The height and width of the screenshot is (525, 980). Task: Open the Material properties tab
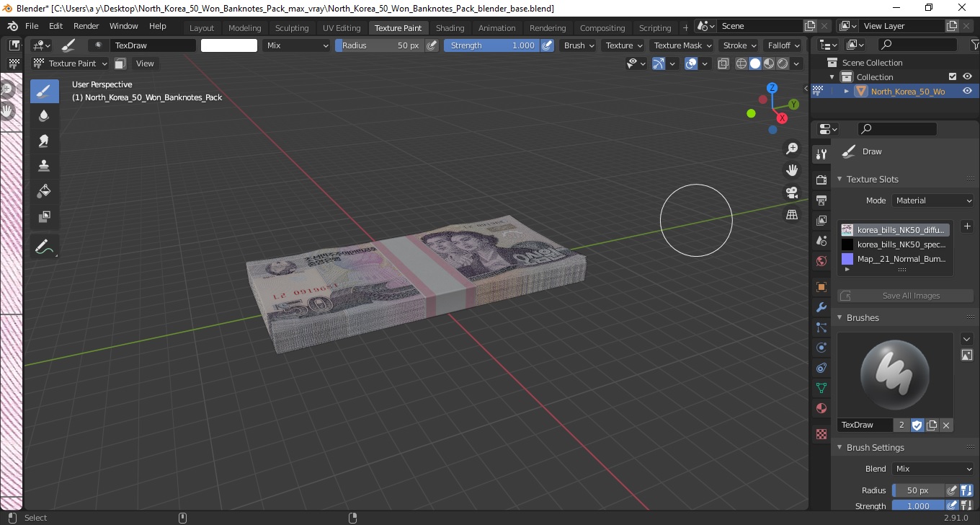(x=821, y=408)
